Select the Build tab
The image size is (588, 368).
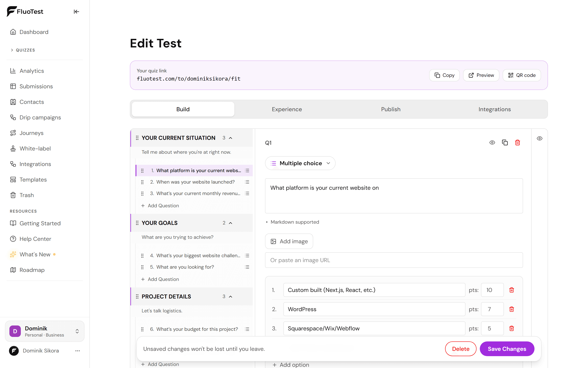tap(183, 109)
